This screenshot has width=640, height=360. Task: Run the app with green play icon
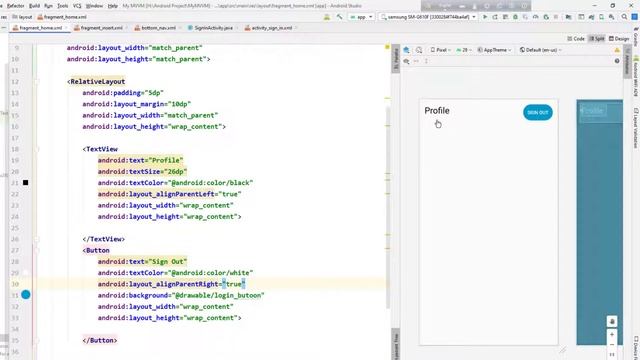(485, 17)
